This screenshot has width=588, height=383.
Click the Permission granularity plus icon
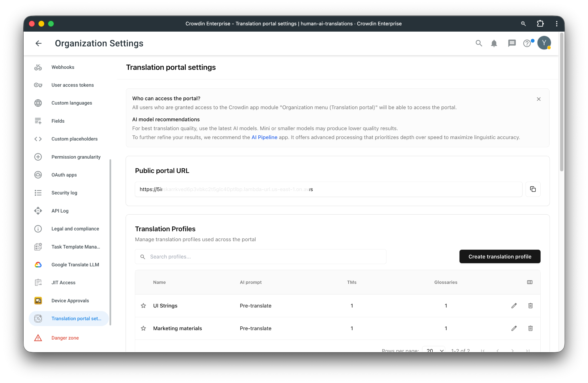(x=38, y=157)
